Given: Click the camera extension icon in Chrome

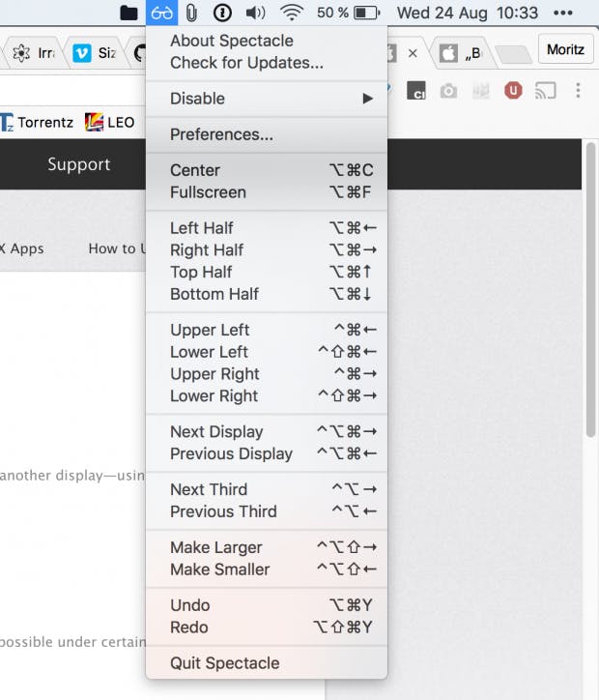Looking at the screenshot, I should coord(448,91).
